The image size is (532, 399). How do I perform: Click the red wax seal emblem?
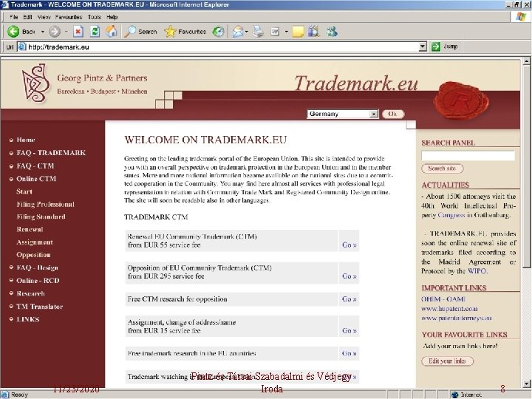pos(461,101)
